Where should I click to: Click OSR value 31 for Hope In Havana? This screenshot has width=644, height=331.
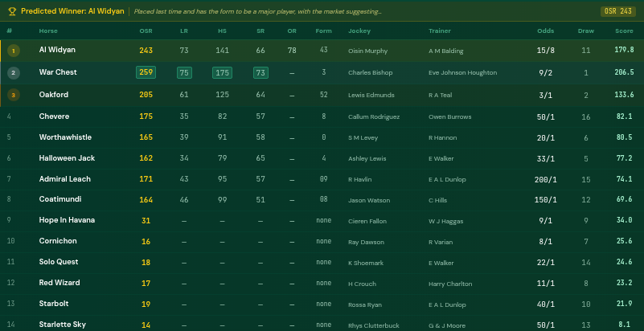[x=146, y=221]
